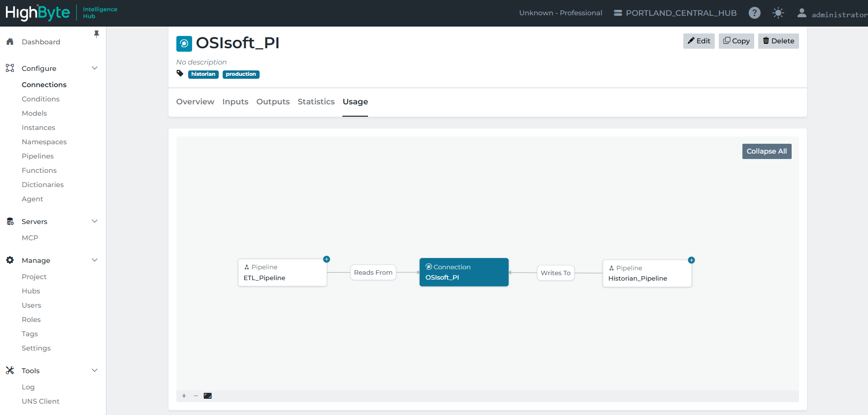Click the Writes To edge label
This screenshot has width=868, height=415.
click(556, 273)
